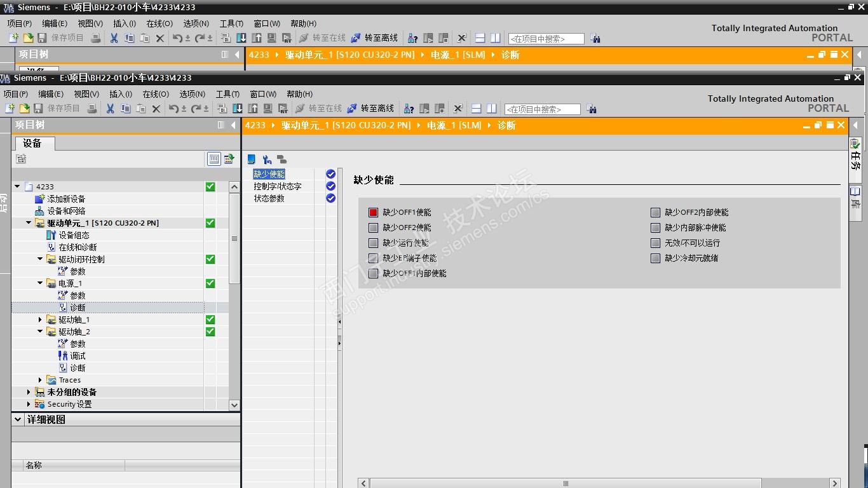Click the 缺少内部脉冲使能 indicator box
This screenshot has width=868, height=488.
655,227
